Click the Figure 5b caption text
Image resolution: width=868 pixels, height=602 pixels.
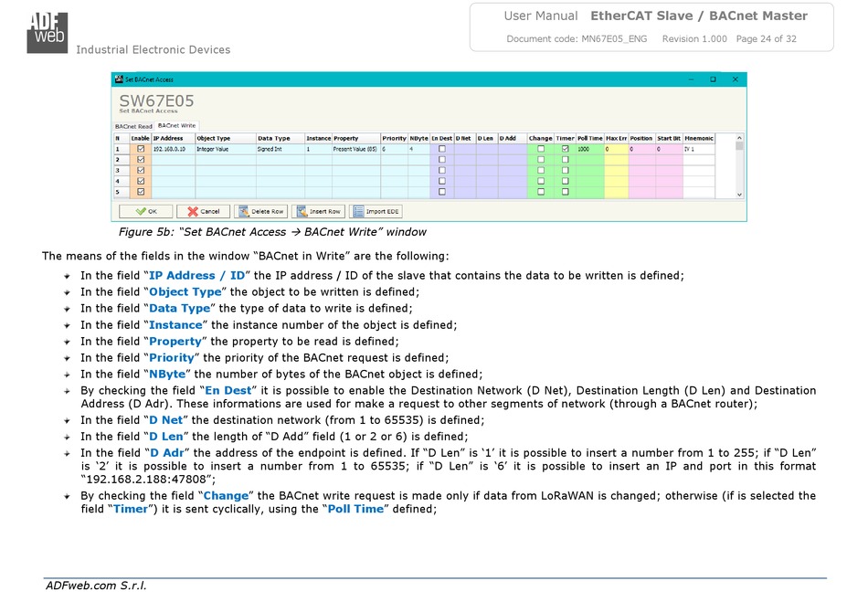click(x=272, y=232)
